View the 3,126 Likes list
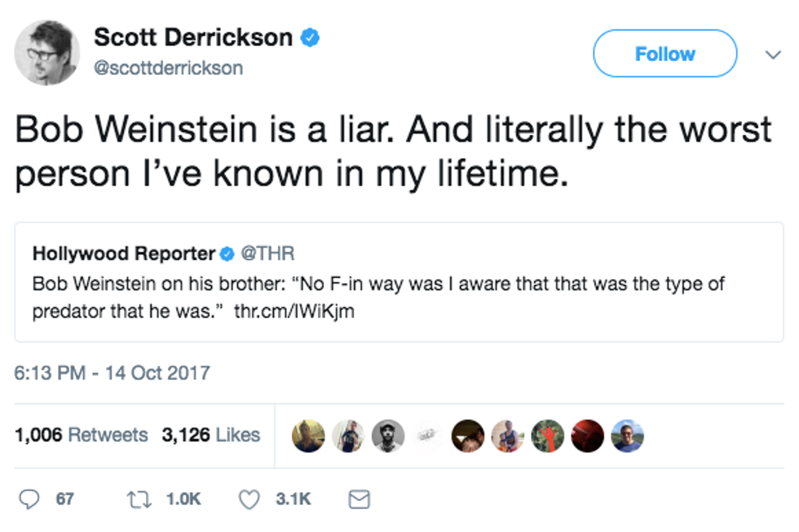 point(210,435)
